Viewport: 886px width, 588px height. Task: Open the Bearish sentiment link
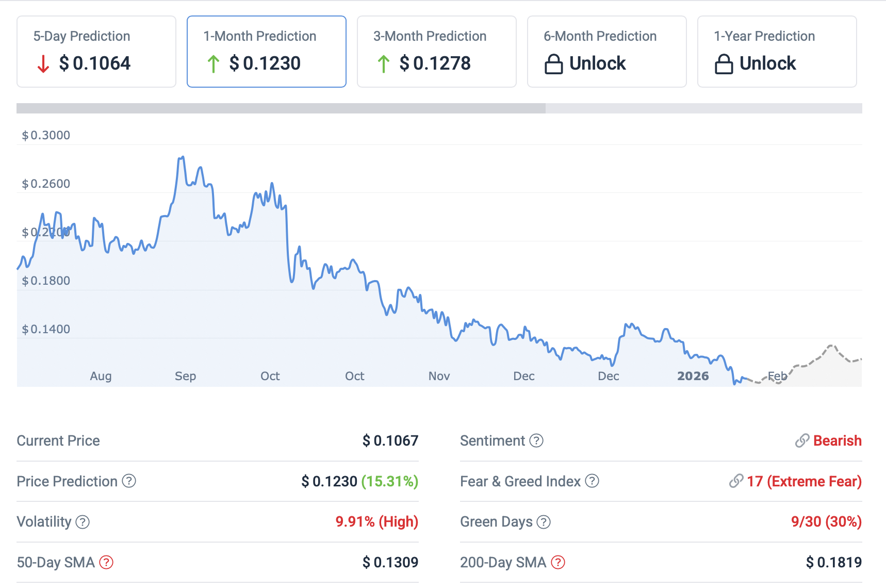(x=837, y=441)
